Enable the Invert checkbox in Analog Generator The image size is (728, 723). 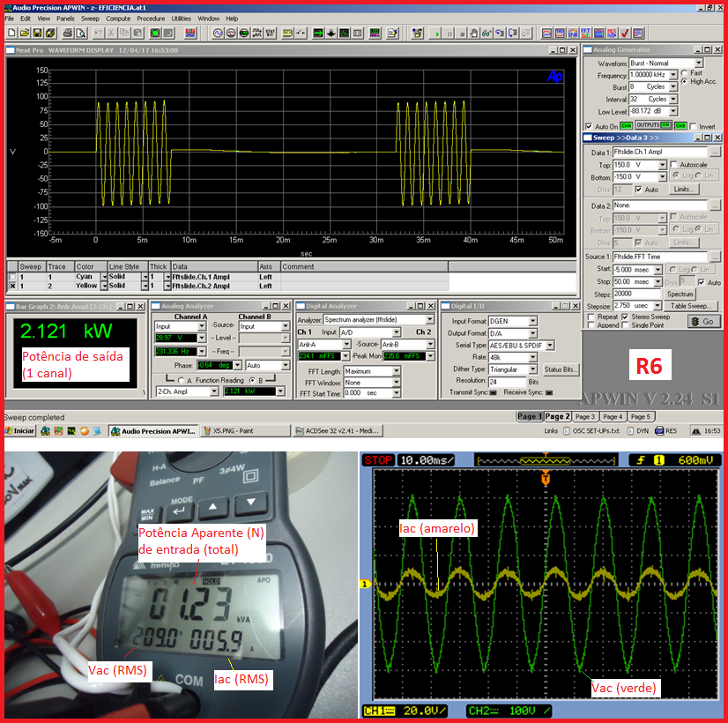693,126
